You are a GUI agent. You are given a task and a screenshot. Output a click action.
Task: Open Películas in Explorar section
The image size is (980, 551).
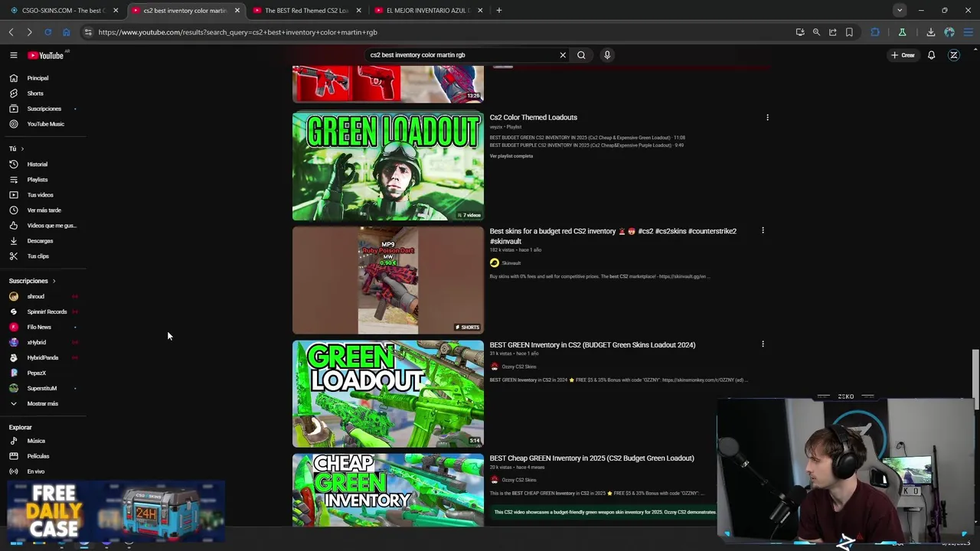(x=38, y=456)
